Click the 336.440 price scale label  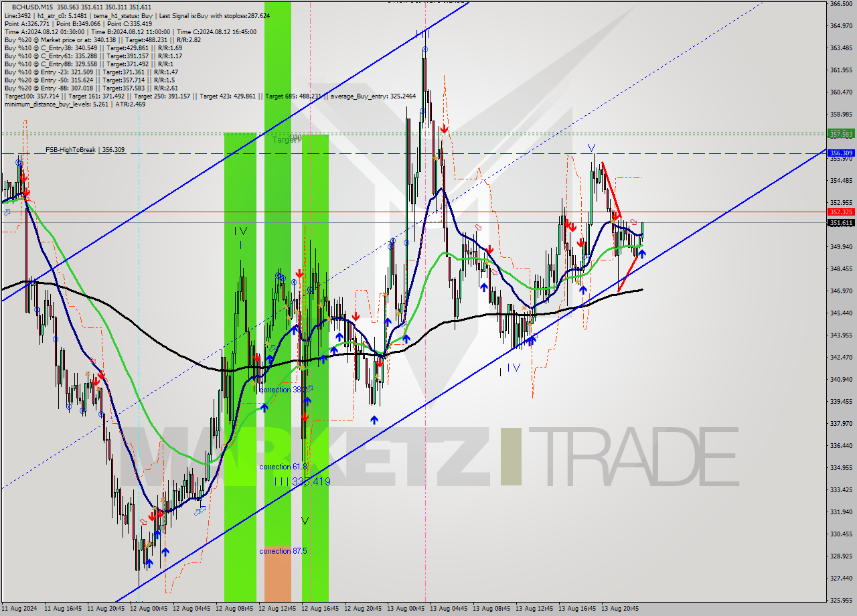pyautogui.click(x=841, y=446)
